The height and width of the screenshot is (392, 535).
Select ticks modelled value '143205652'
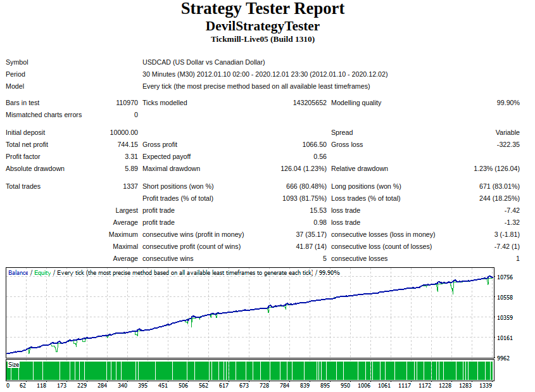pos(310,103)
